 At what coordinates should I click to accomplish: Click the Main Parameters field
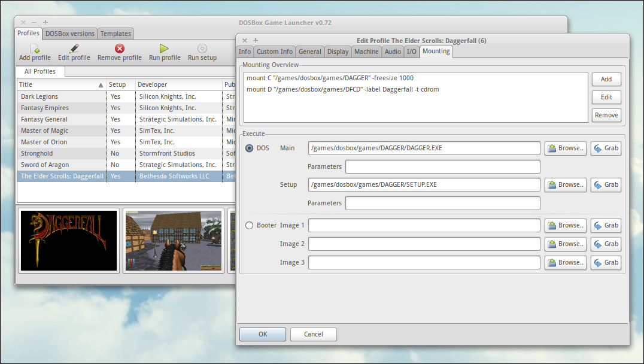[x=443, y=167]
